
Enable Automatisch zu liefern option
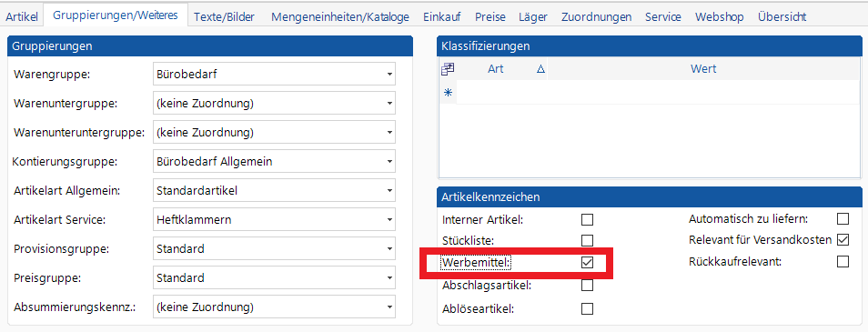[843, 219]
